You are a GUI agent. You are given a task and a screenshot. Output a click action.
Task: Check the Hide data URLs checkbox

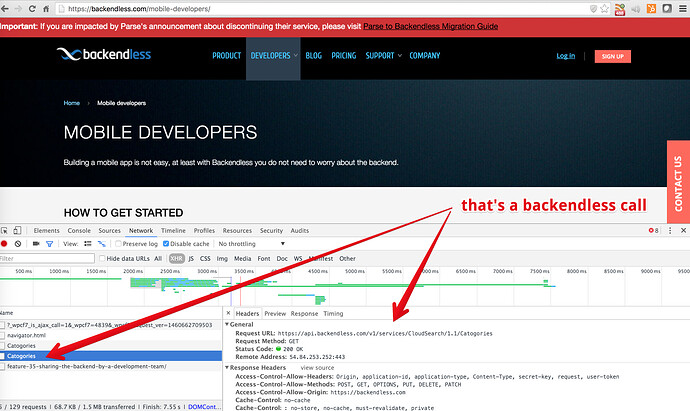click(102, 258)
